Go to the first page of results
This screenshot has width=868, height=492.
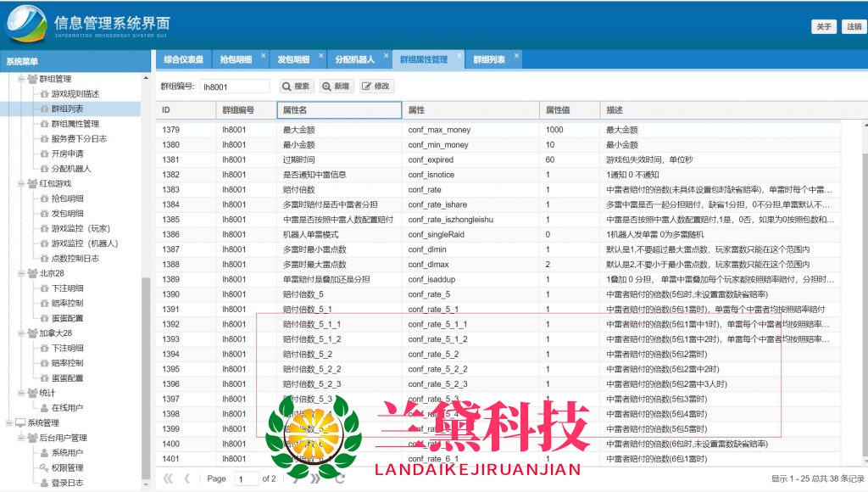pyautogui.click(x=168, y=478)
